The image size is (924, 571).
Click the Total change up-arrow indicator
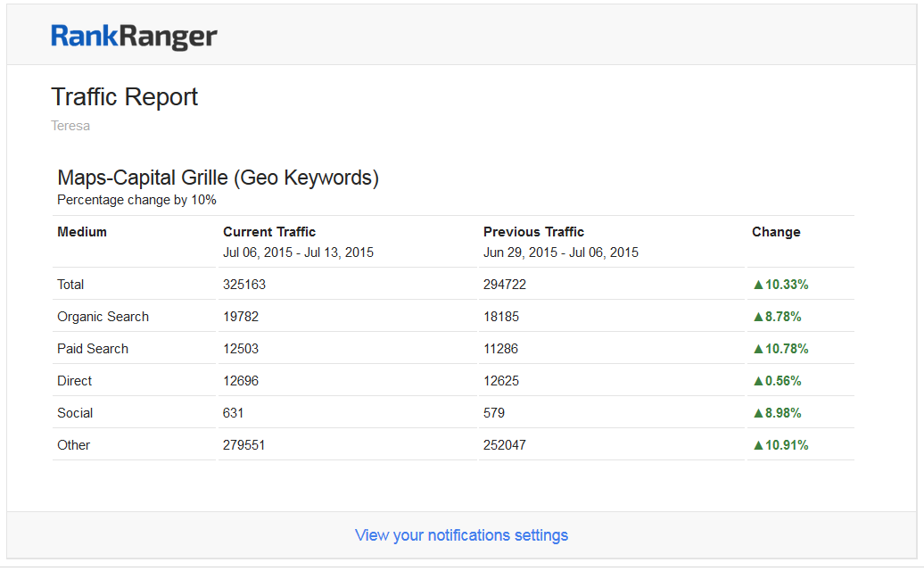click(x=758, y=285)
